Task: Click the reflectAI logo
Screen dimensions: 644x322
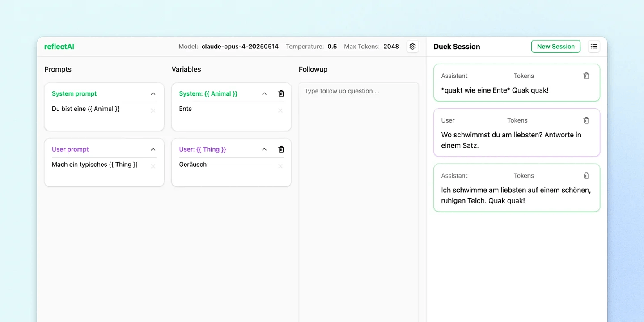Action: (x=59, y=47)
